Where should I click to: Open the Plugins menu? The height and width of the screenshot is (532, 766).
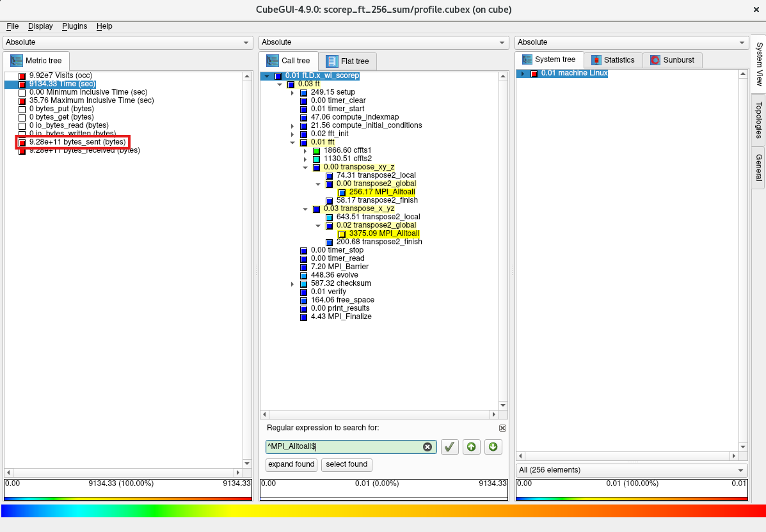tap(74, 26)
